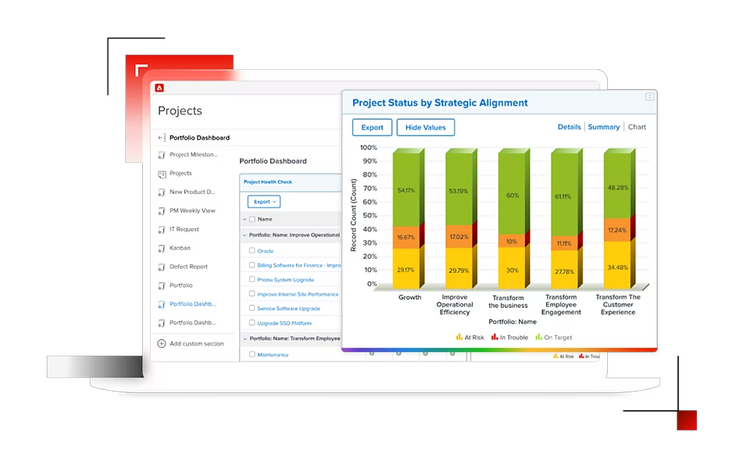
Task: Collapse the Transform Employee portfolio group
Action: 244,339
